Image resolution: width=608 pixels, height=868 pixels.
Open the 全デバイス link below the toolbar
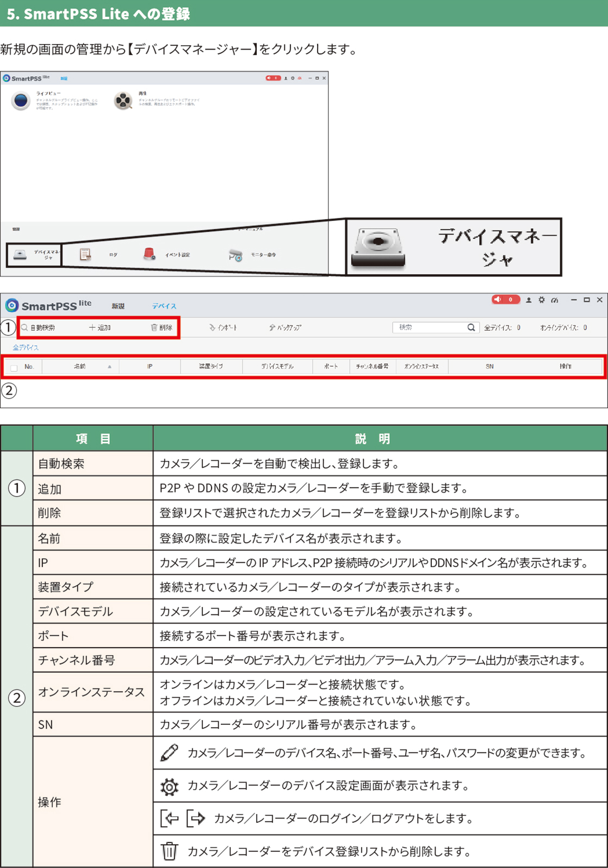coord(26,347)
